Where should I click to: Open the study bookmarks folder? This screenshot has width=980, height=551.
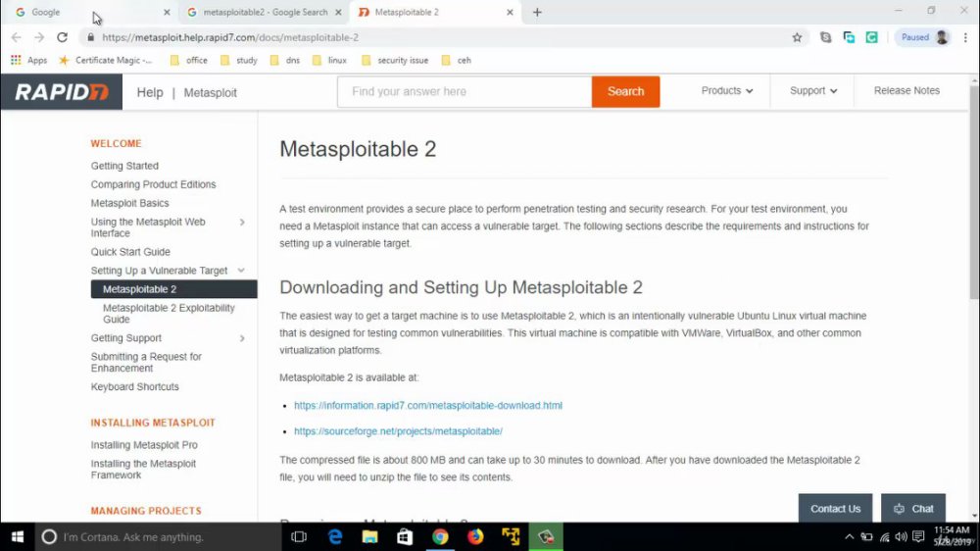pos(239,60)
